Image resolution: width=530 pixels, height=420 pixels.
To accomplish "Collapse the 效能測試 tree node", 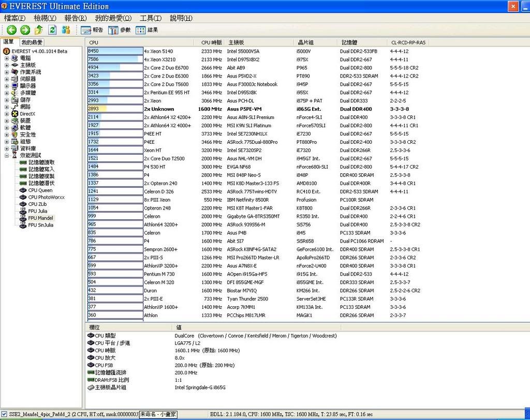I will (x=6, y=155).
